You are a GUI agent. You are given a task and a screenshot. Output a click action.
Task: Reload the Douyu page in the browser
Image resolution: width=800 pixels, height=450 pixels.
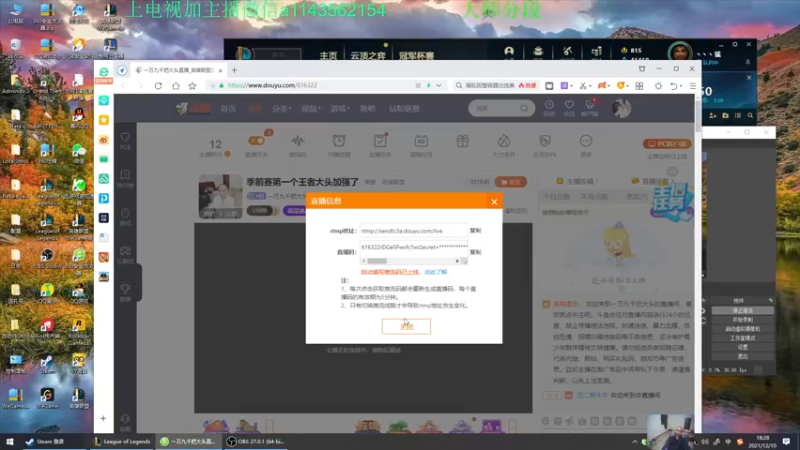click(x=158, y=86)
